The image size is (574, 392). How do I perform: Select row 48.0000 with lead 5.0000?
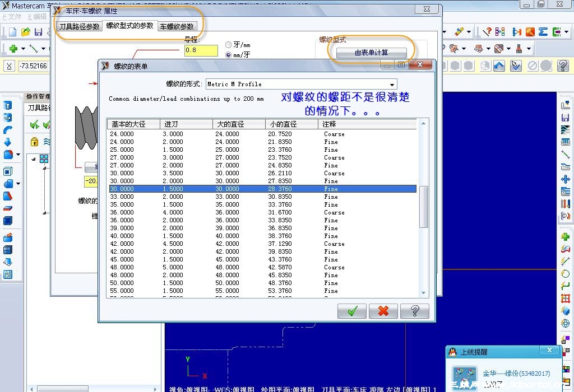[262, 267]
